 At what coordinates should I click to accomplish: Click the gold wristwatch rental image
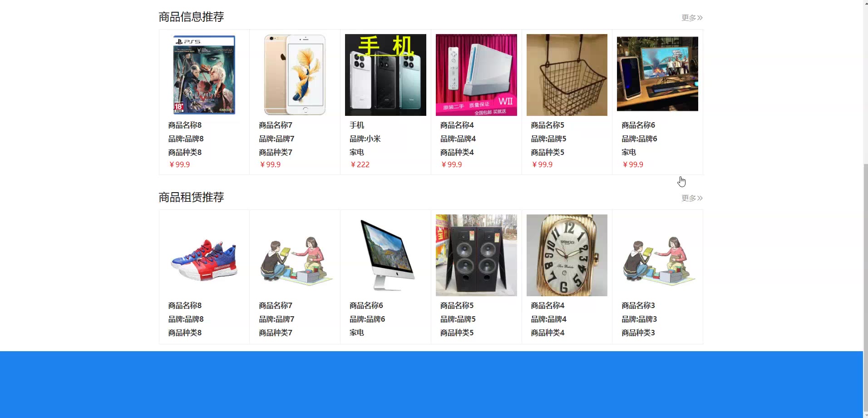tap(567, 255)
